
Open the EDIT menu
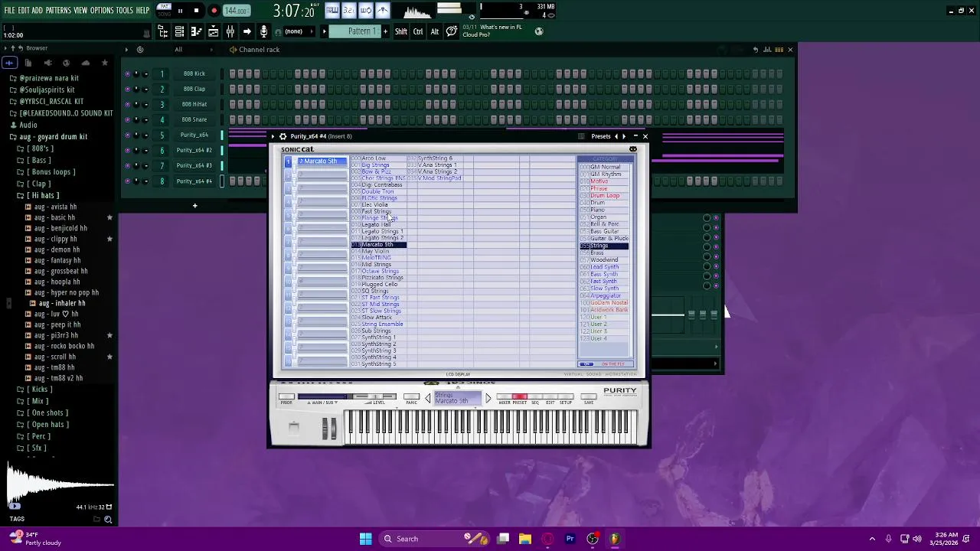pos(24,11)
